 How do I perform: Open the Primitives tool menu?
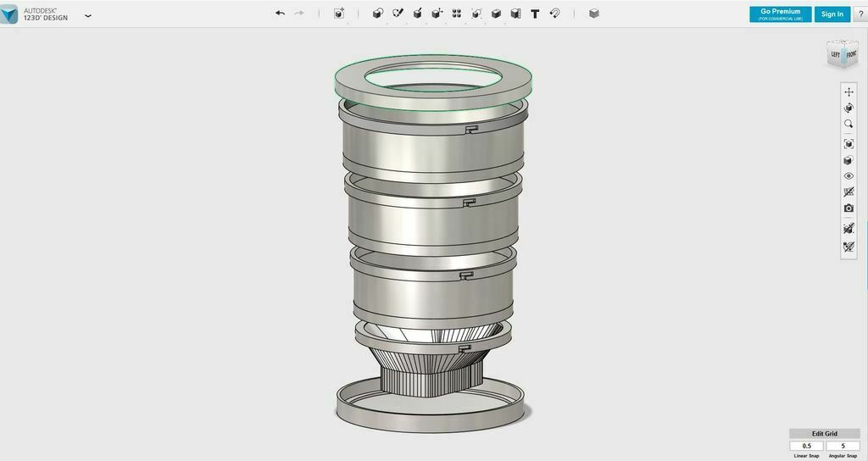pos(377,14)
